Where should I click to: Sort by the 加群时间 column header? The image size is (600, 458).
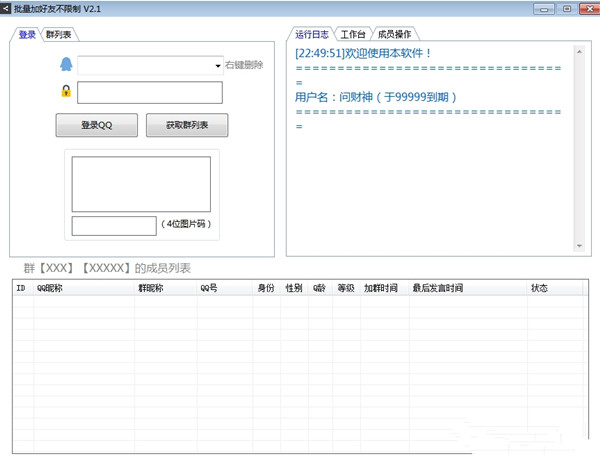(x=385, y=288)
